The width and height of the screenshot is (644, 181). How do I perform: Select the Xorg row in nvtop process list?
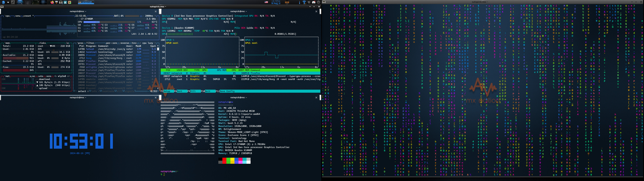point(240,79)
